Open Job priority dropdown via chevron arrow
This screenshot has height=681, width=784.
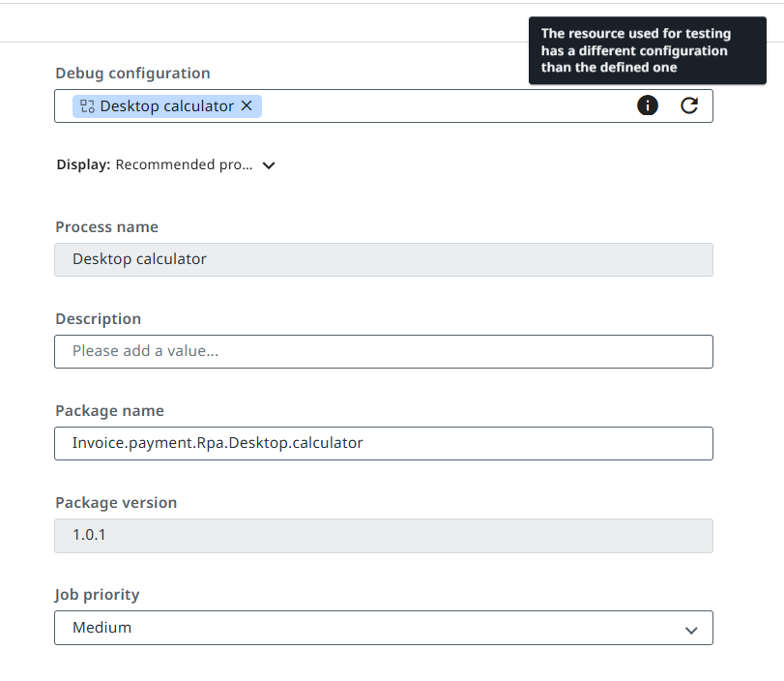(691, 630)
